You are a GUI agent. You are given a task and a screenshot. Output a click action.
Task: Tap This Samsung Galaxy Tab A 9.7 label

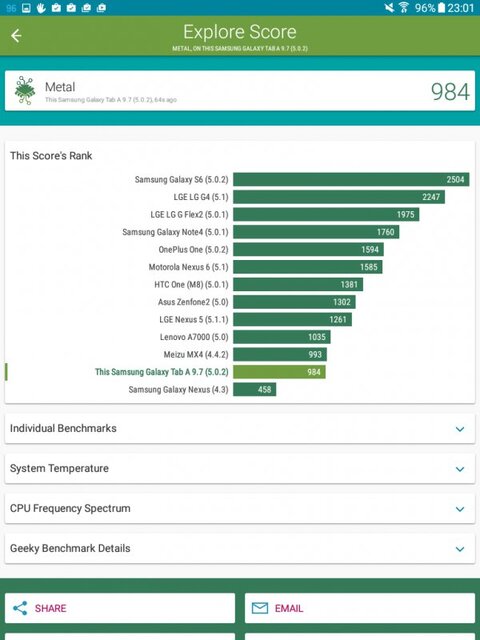click(x=162, y=372)
